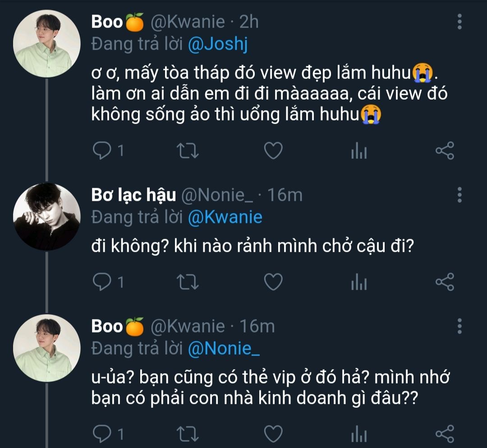Open the @Joshj mention link
This screenshot has height=448, width=487.
click(x=218, y=44)
